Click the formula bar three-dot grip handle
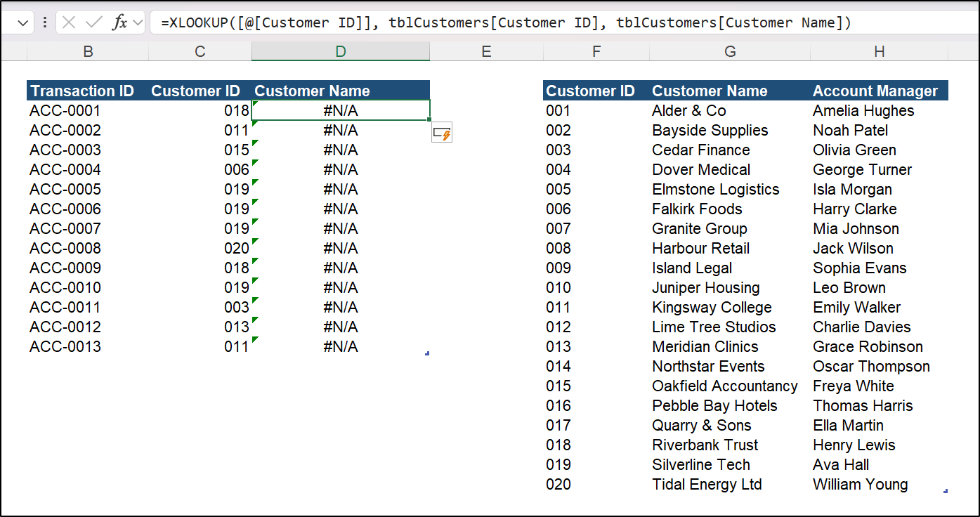The width and height of the screenshot is (980, 517). coord(45,22)
